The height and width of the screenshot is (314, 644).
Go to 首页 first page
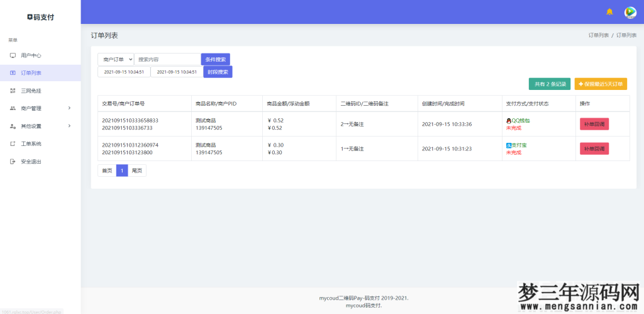(x=107, y=171)
